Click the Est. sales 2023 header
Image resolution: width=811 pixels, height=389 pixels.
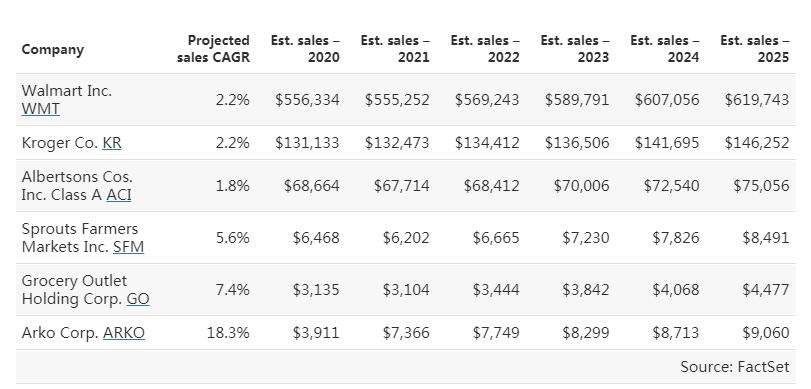tap(575, 49)
